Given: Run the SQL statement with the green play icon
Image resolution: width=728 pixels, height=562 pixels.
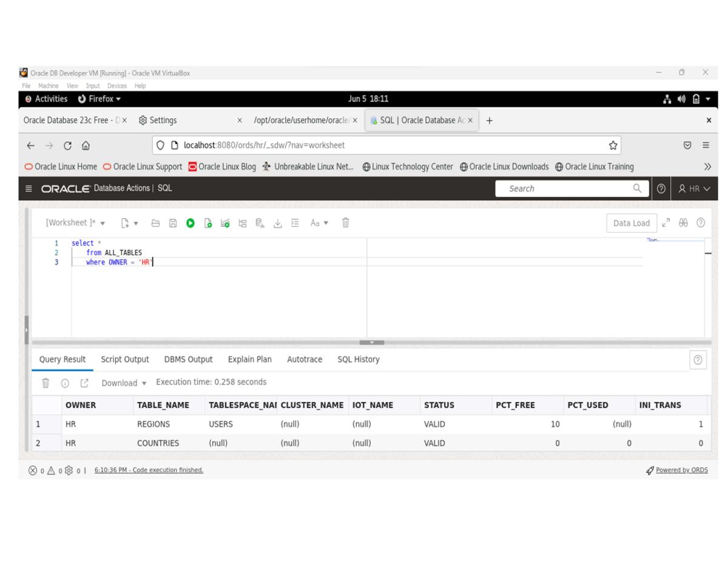Looking at the screenshot, I should click(190, 223).
